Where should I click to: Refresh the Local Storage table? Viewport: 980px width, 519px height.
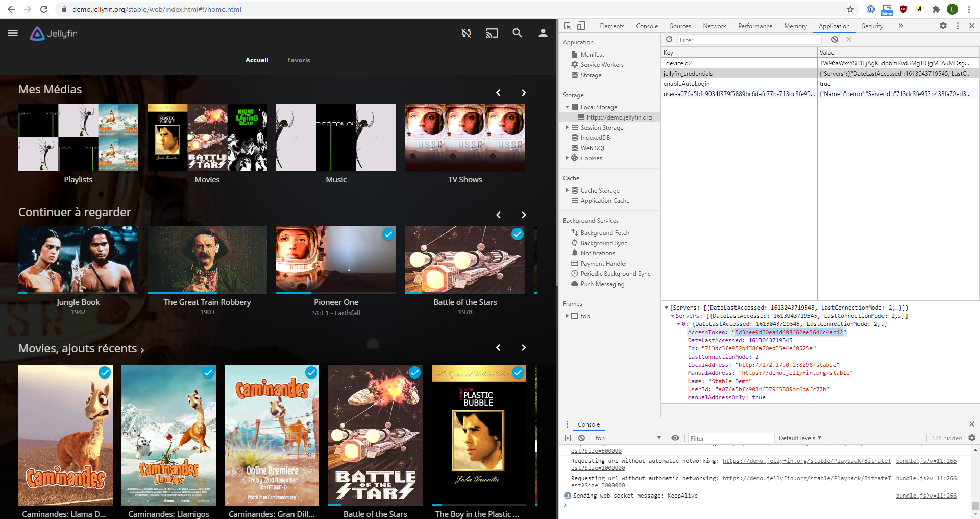[x=669, y=39]
